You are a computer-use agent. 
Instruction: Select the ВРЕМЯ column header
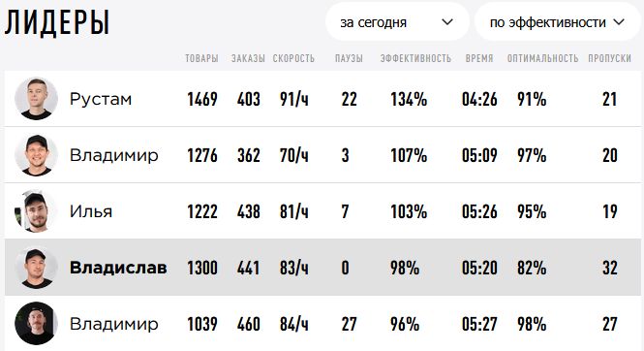coord(479,58)
